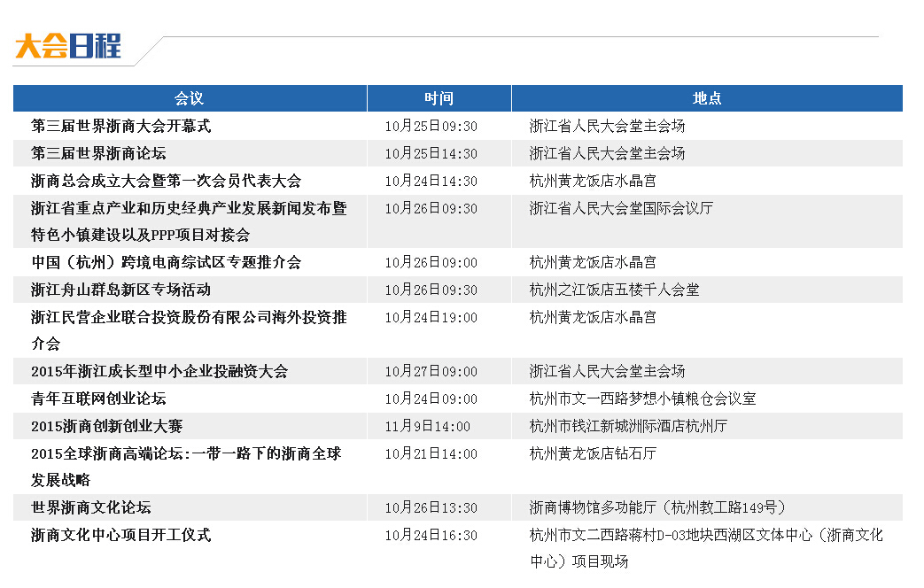924x588 pixels.
Task: Click 浙商文化中心项目开工仪式 title
Action: coord(121,535)
